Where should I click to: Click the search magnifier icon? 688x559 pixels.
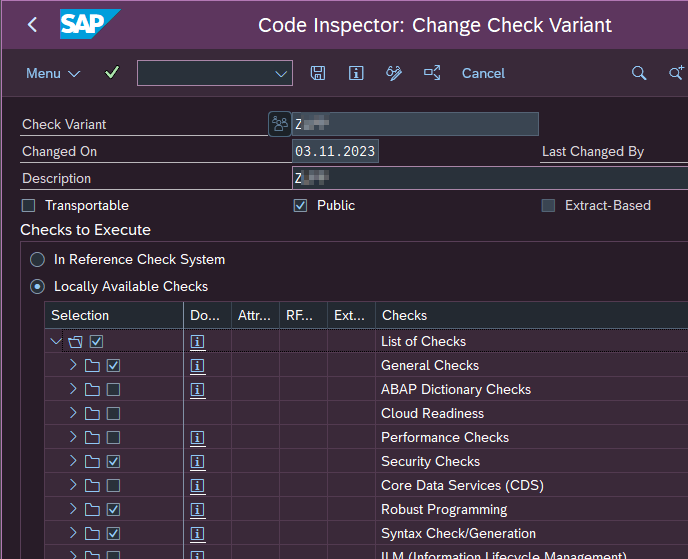[639, 73]
